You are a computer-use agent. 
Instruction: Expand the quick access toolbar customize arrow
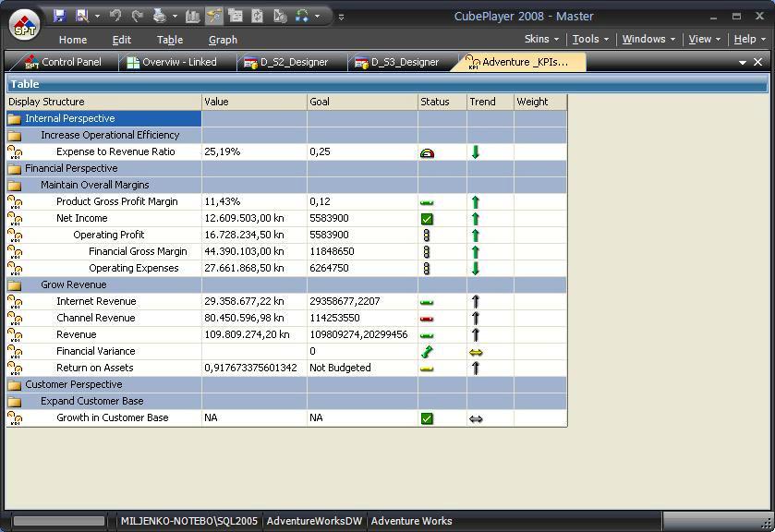coord(341,17)
